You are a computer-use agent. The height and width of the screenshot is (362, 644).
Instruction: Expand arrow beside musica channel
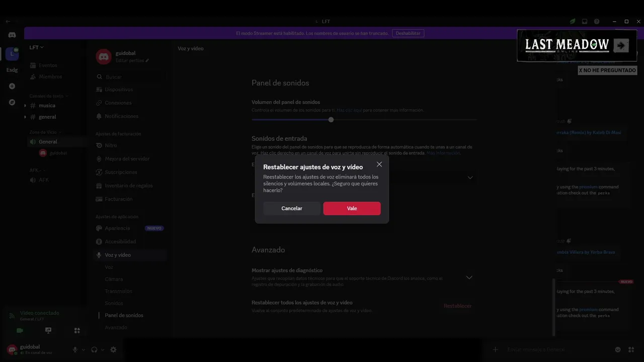[x=25, y=106]
